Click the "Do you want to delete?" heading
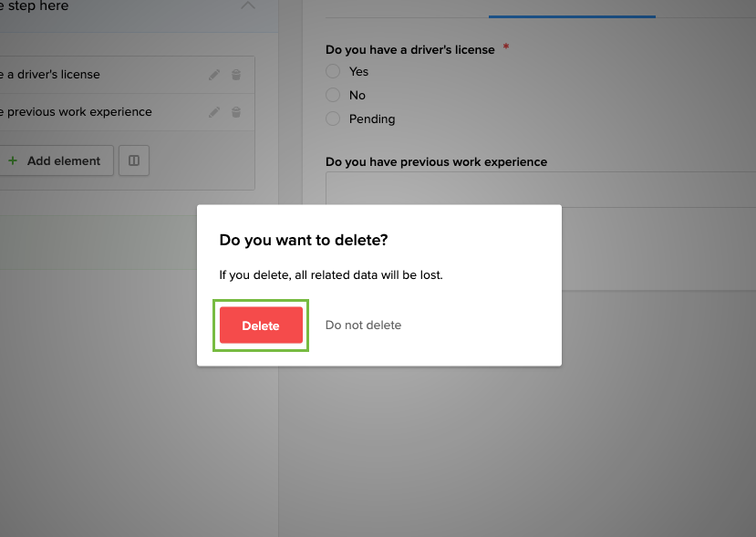Image resolution: width=756 pixels, height=537 pixels. 304,241
